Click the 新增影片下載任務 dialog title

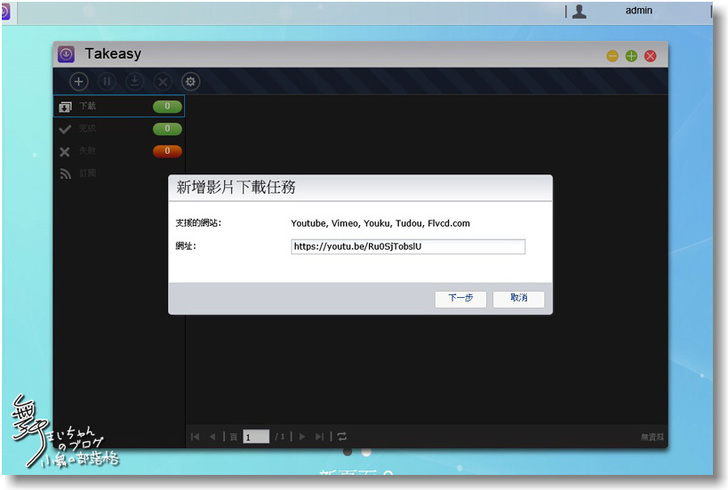pos(236,187)
